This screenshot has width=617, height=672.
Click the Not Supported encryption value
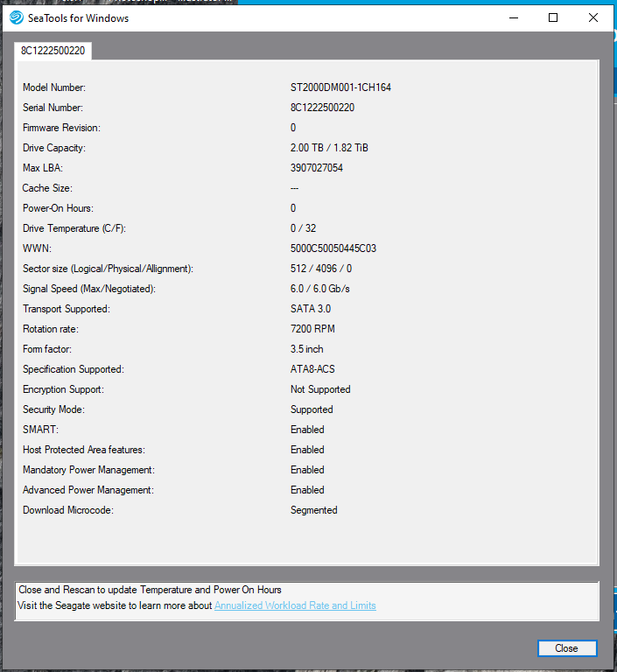(x=320, y=389)
